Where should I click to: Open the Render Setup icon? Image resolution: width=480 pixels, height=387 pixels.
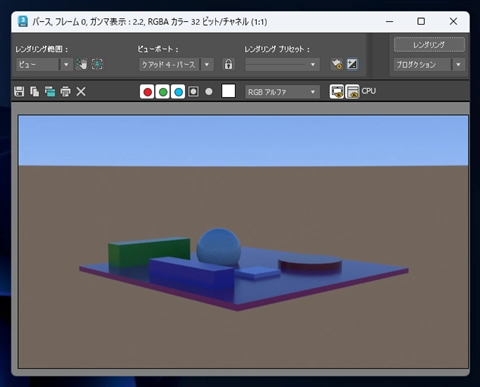[x=337, y=64]
